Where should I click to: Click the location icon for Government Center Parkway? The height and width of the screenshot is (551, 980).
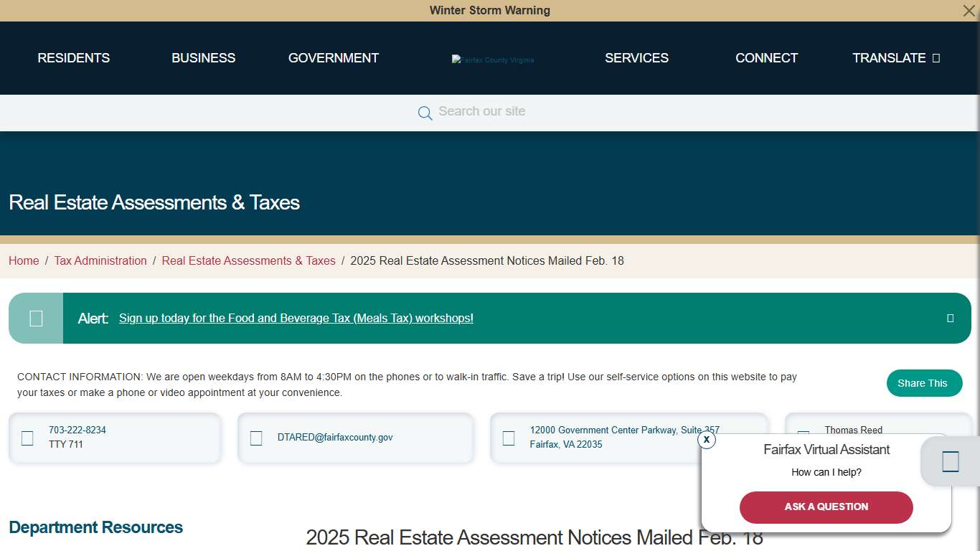(x=509, y=438)
